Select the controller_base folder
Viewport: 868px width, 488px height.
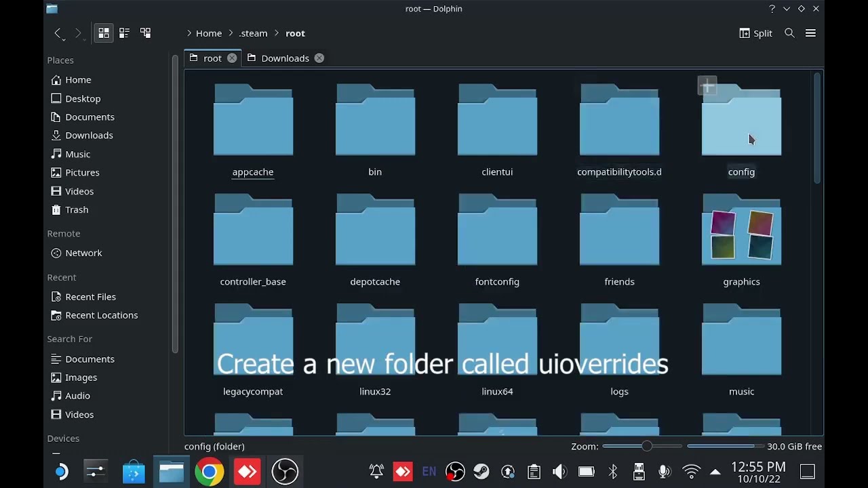(x=253, y=230)
